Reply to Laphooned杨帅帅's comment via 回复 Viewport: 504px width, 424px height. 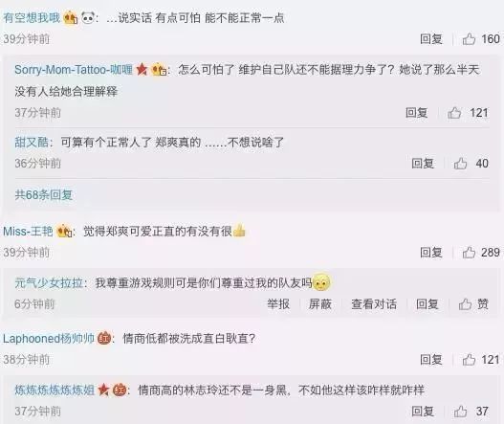(431, 359)
